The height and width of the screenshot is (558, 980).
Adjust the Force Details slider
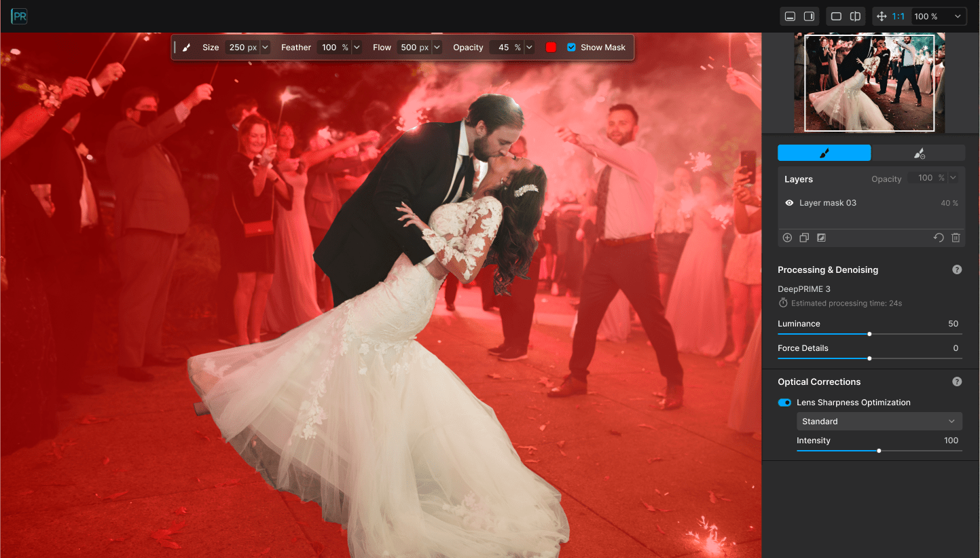[869, 358]
